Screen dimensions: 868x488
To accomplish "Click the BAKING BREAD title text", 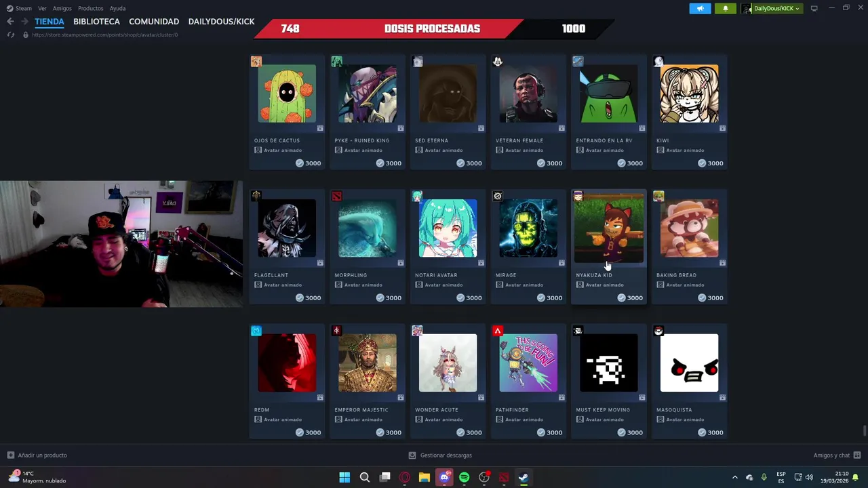I will 676,275.
